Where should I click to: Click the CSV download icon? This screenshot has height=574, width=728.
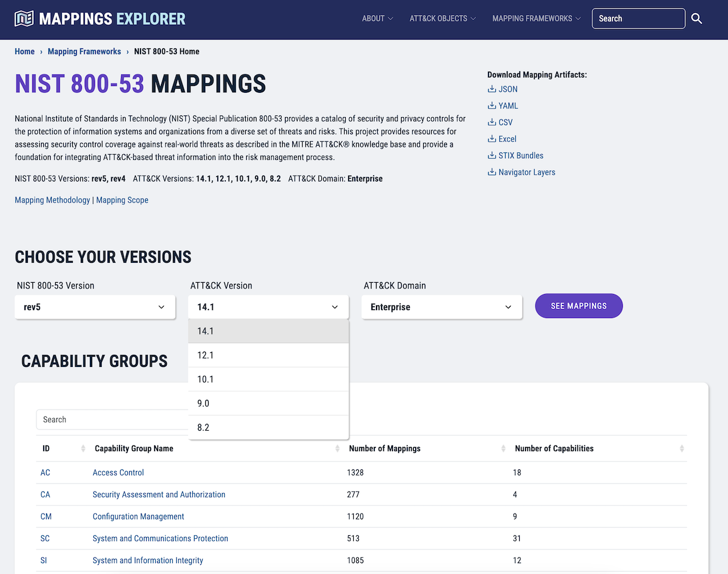pyautogui.click(x=492, y=122)
